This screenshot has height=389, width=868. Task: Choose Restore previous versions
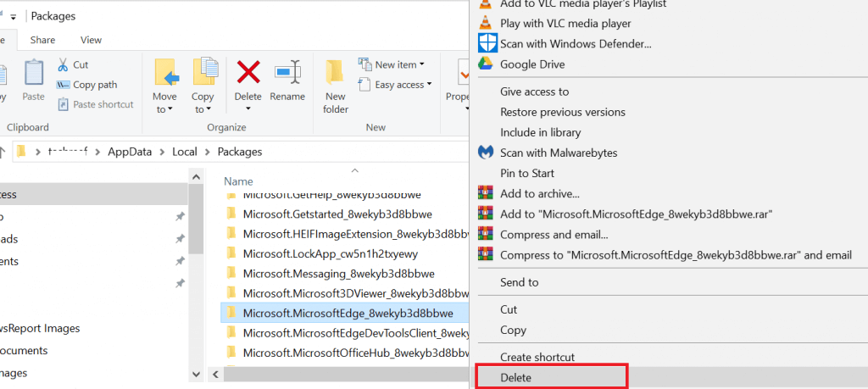point(563,112)
